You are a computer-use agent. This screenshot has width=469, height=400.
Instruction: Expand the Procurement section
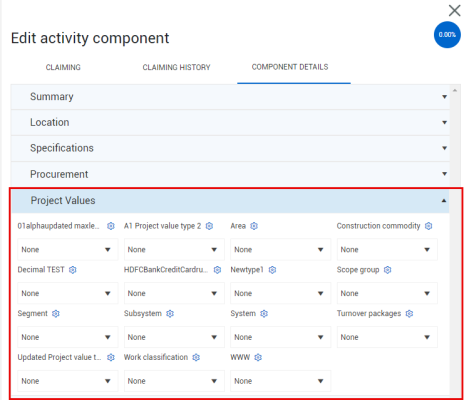230,174
